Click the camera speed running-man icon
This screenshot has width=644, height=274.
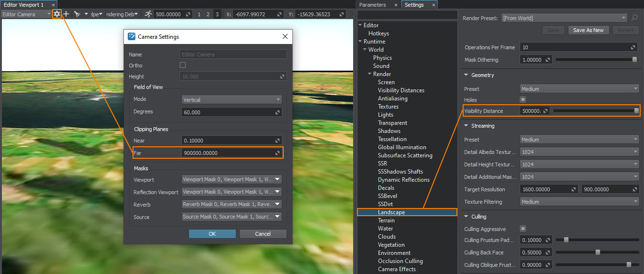148,14
